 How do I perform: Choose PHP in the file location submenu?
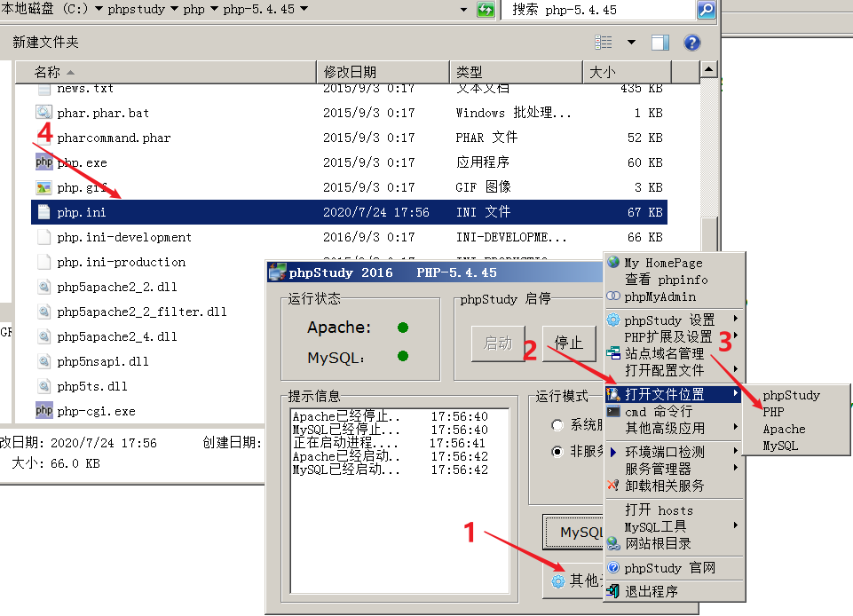coord(773,412)
